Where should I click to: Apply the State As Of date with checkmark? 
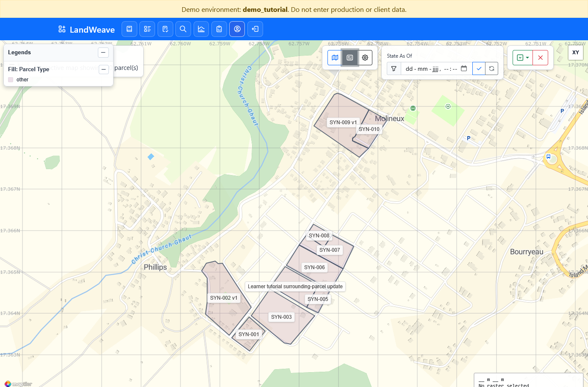(479, 69)
